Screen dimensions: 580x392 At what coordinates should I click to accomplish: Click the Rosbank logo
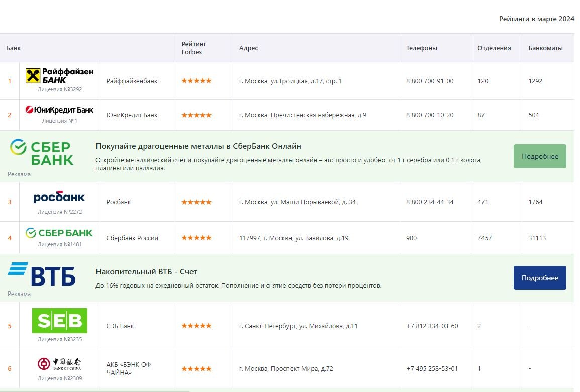click(59, 197)
